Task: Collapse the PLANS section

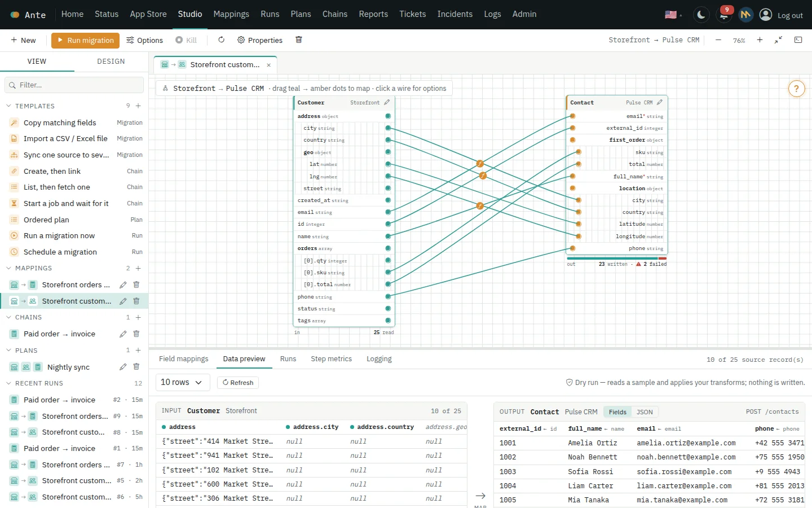Action: [8, 351]
